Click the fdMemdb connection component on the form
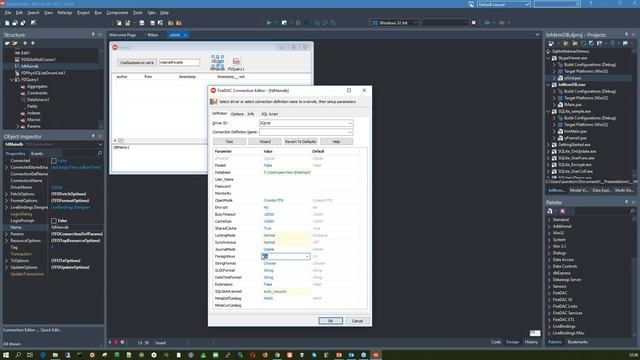This screenshot has width=640, height=360. click(217, 61)
